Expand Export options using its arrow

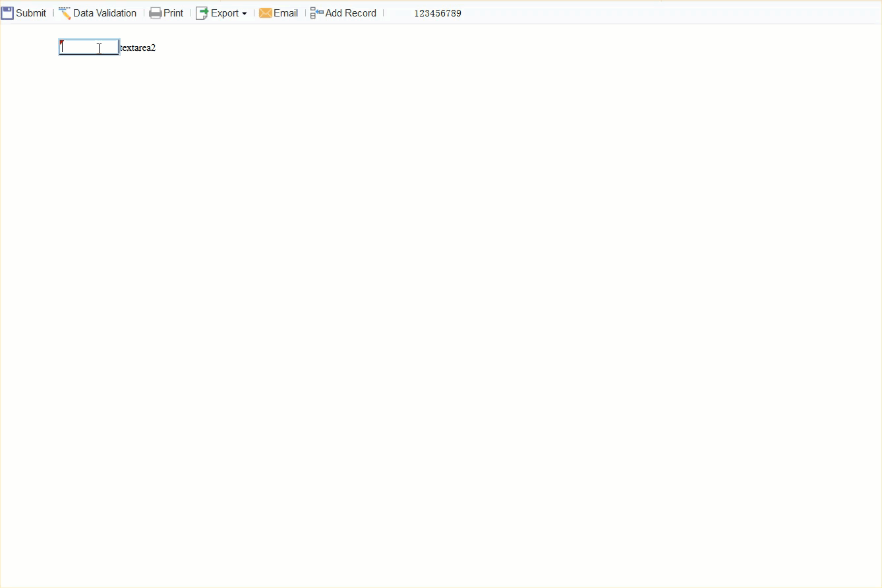tap(244, 13)
